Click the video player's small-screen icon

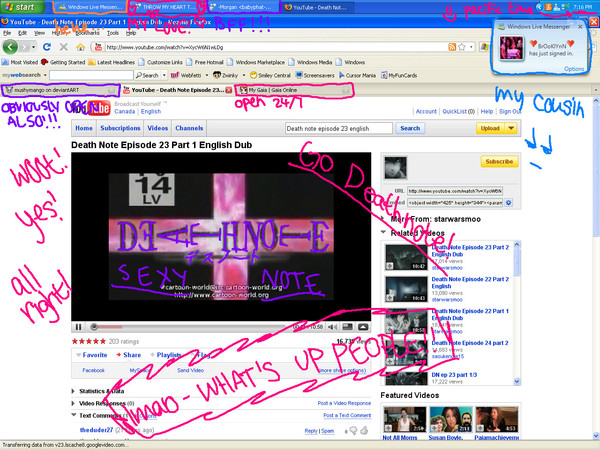point(347,327)
